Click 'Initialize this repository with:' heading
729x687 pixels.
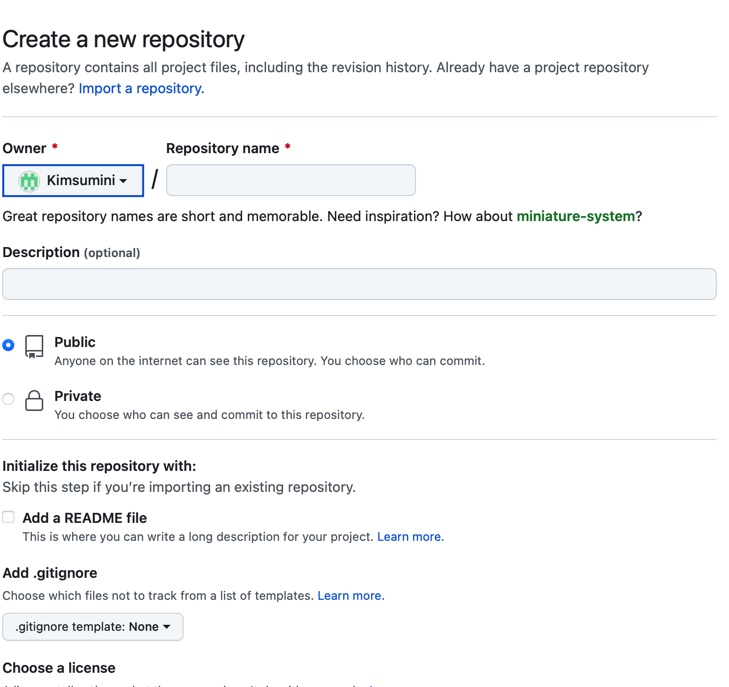pos(99,466)
